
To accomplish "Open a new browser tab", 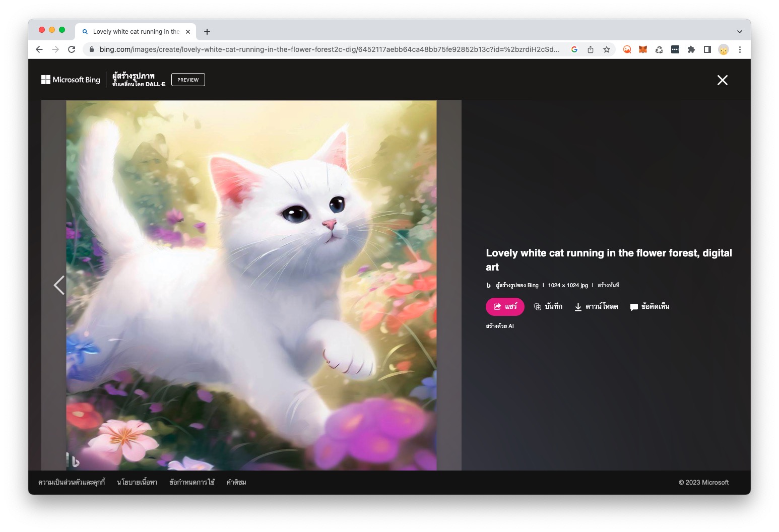I will coord(207,32).
